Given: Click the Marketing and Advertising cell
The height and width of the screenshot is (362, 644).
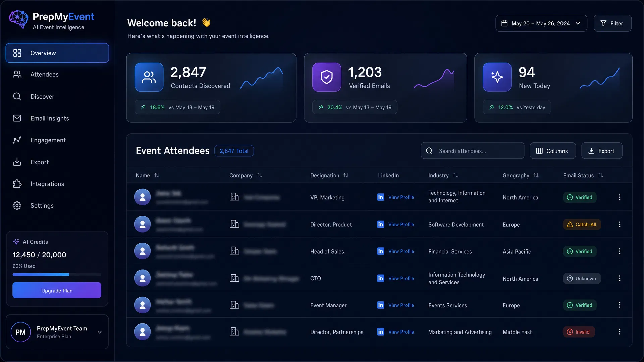Looking at the screenshot, I should (460, 332).
